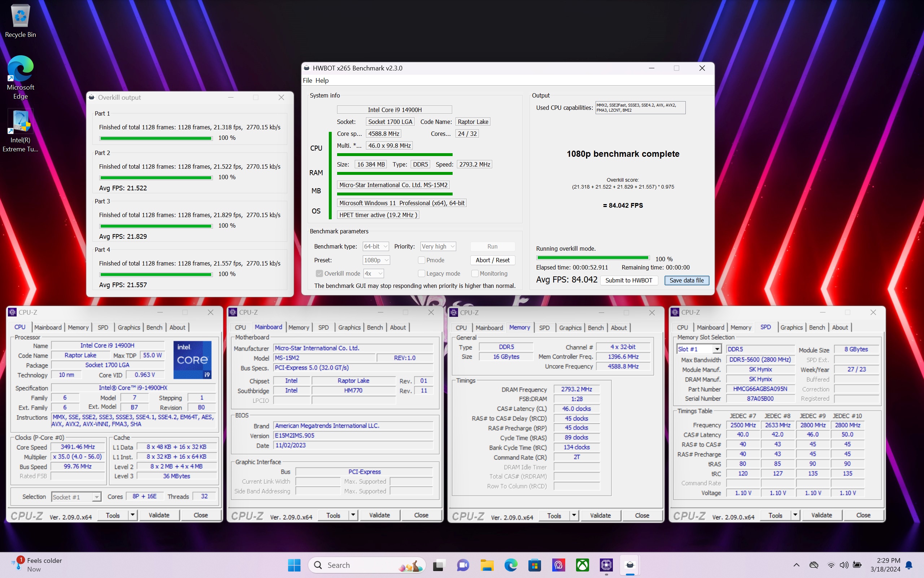The height and width of the screenshot is (578, 924).
Task: Click the Running overkill mode progress bar
Action: tap(593, 258)
